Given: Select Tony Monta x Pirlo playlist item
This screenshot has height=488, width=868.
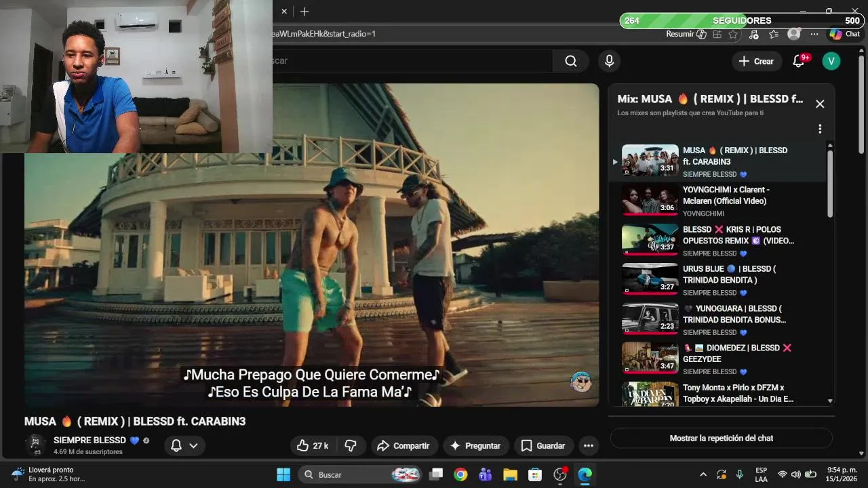Looking at the screenshot, I should [x=719, y=393].
